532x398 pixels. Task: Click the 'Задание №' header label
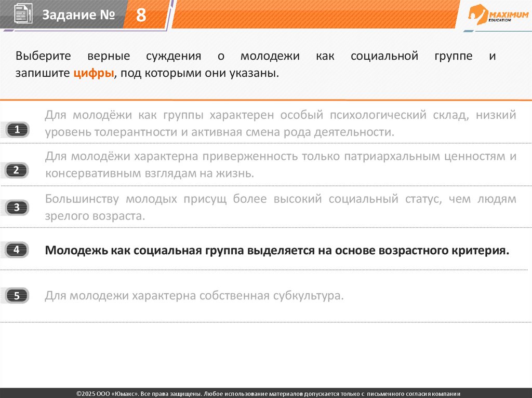[78, 15]
